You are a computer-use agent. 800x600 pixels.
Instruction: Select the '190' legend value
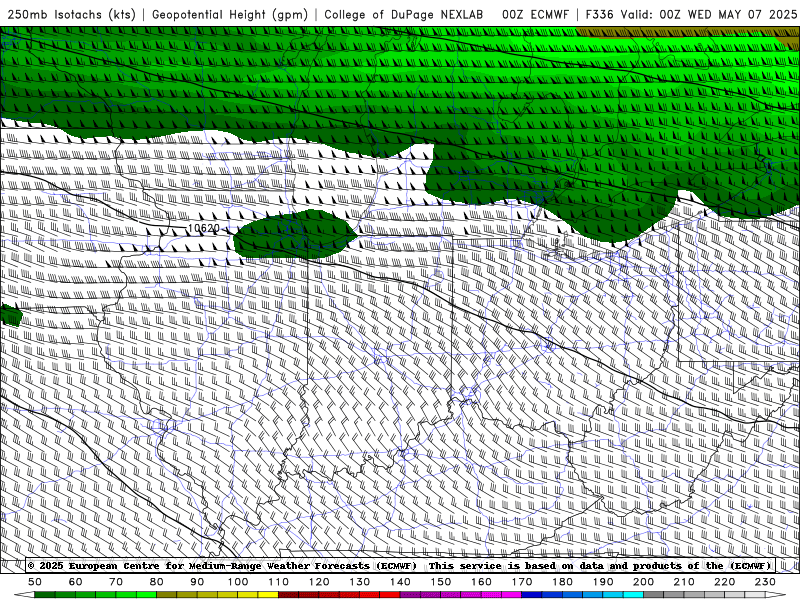click(603, 582)
